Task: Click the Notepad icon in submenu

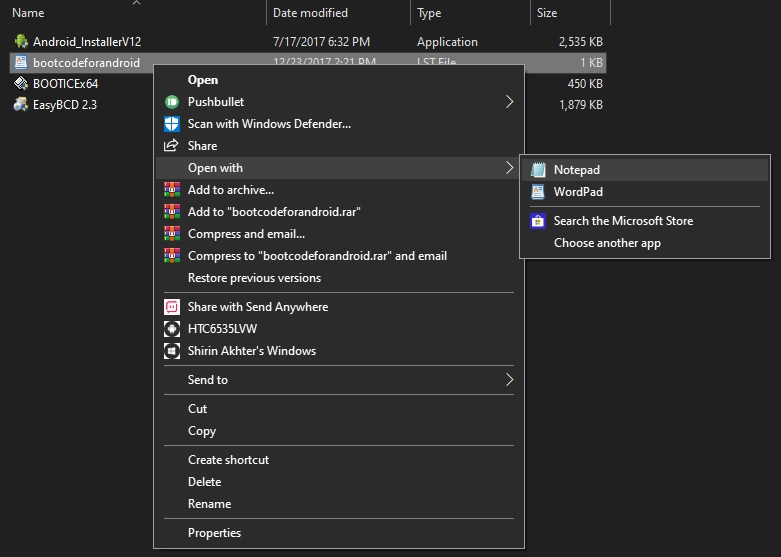Action: tap(538, 170)
